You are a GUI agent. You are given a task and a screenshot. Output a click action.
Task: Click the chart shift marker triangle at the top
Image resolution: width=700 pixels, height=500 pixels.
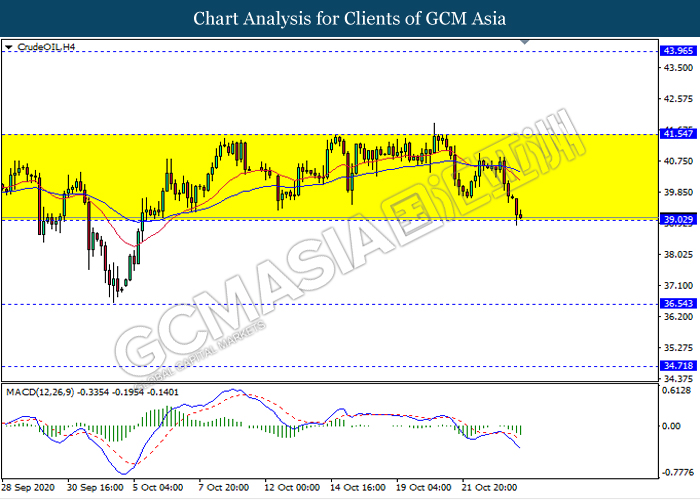pyautogui.click(x=525, y=42)
